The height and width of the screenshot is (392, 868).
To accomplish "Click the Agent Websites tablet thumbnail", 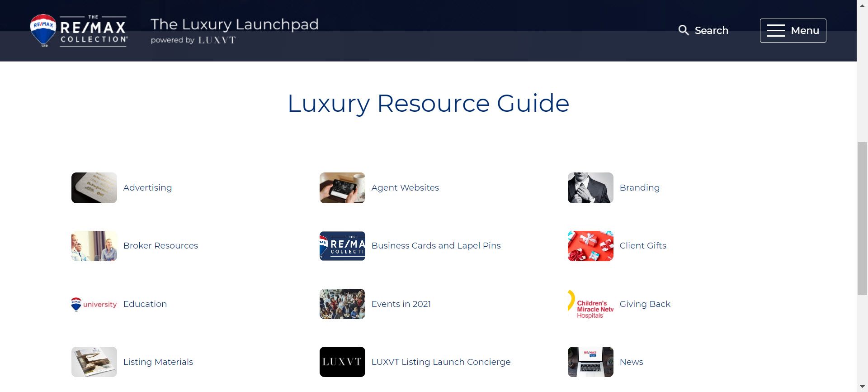I will (x=342, y=188).
